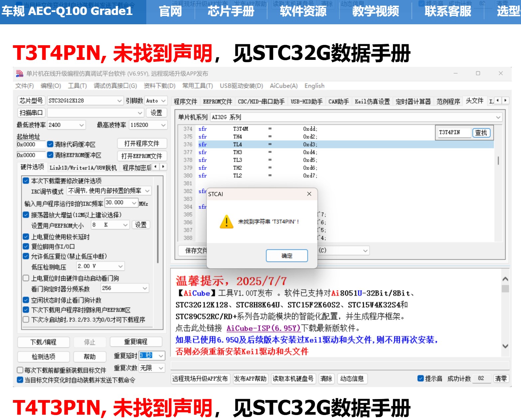Toggle 上电复位使用较长延时 checkbox
This screenshot has height=420, width=521.
(26, 237)
